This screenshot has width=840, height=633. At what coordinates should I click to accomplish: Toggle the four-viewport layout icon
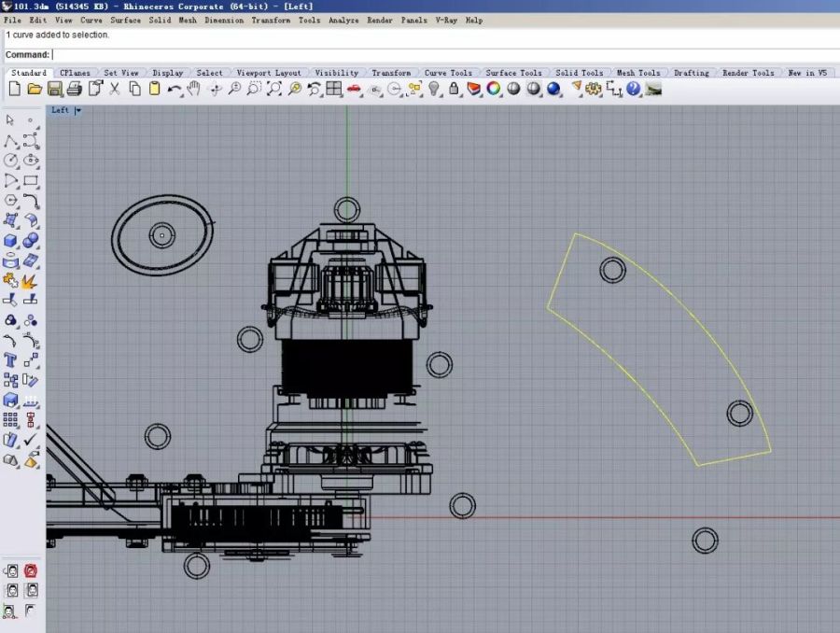click(x=334, y=89)
